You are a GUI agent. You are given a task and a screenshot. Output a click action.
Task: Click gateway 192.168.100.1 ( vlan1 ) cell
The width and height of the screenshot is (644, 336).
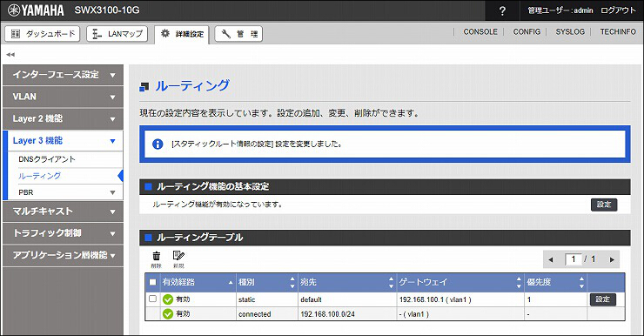460,299
